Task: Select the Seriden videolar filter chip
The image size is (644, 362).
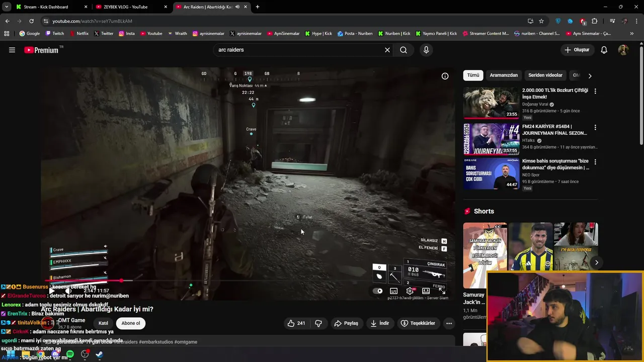Action: coord(545,75)
